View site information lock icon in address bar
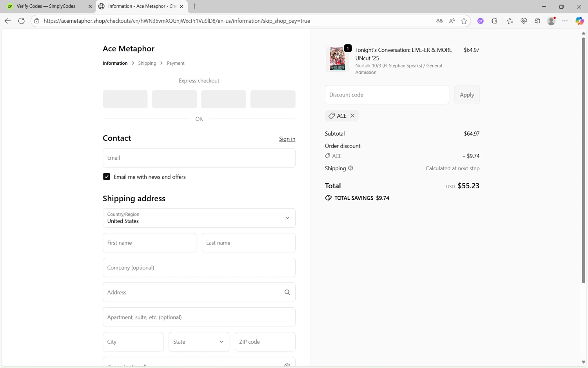 (x=37, y=21)
